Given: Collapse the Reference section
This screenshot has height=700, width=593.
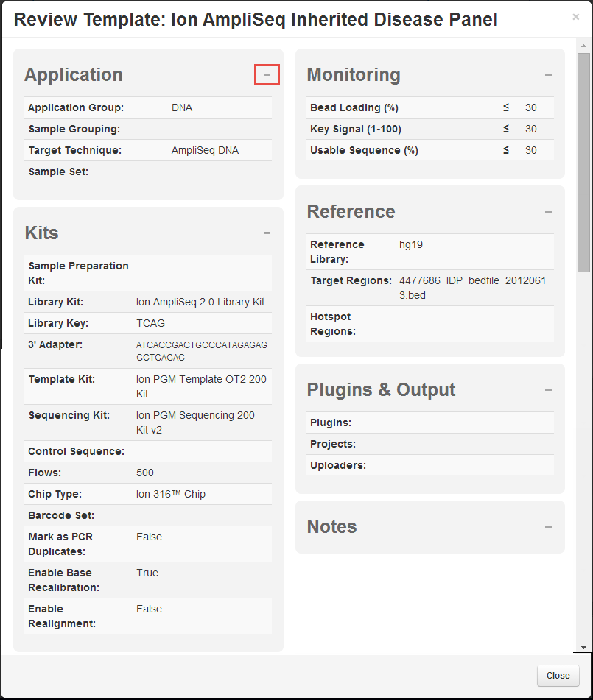Looking at the screenshot, I should click(x=548, y=211).
